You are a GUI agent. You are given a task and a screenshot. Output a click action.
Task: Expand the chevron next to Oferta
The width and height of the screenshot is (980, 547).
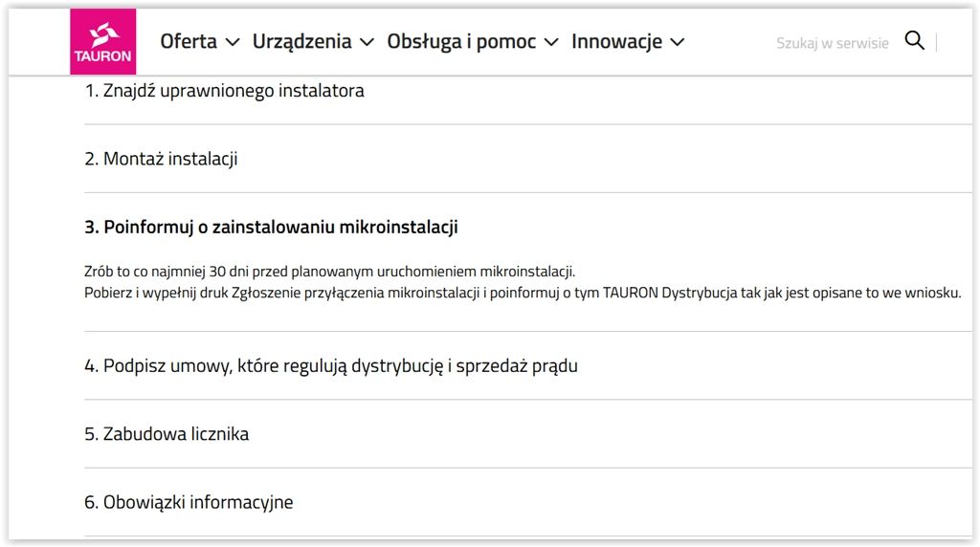pyautogui.click(x=233, y=42)
